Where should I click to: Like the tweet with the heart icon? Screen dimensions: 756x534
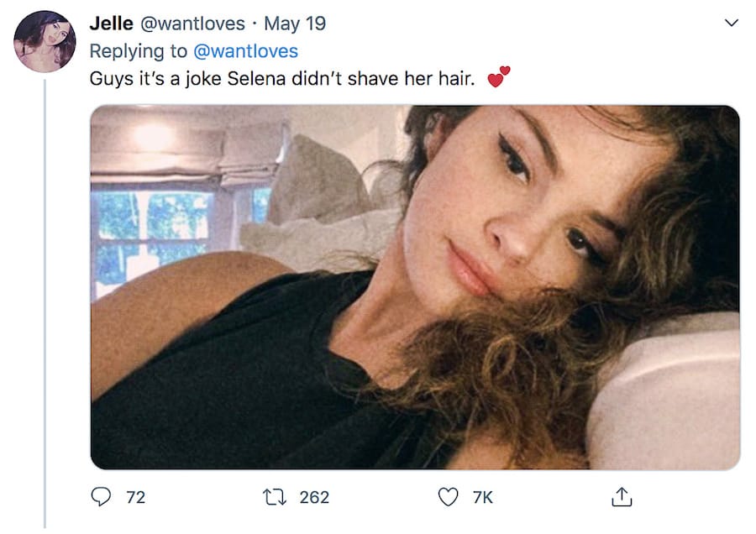[449, 497]
